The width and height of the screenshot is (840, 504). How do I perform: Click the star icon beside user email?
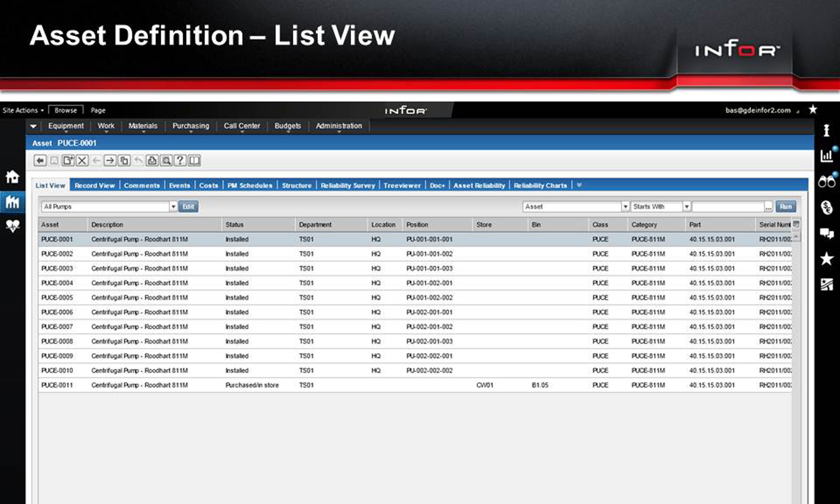pos(813,110)
